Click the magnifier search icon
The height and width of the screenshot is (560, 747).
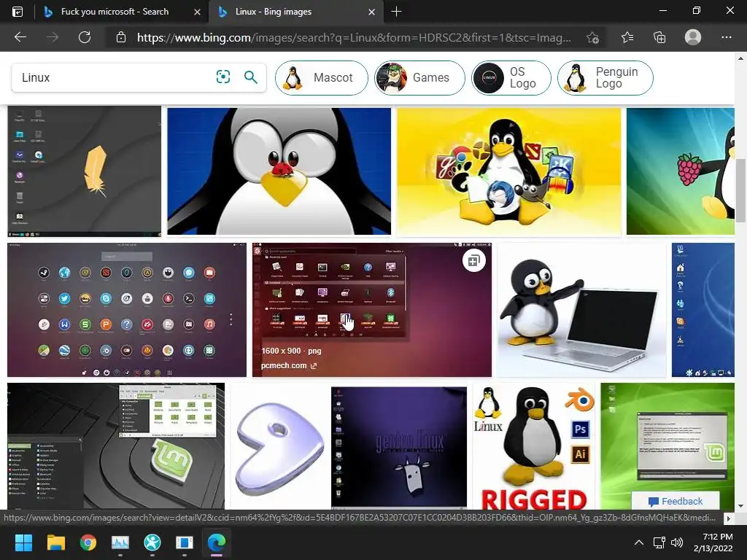251,77
